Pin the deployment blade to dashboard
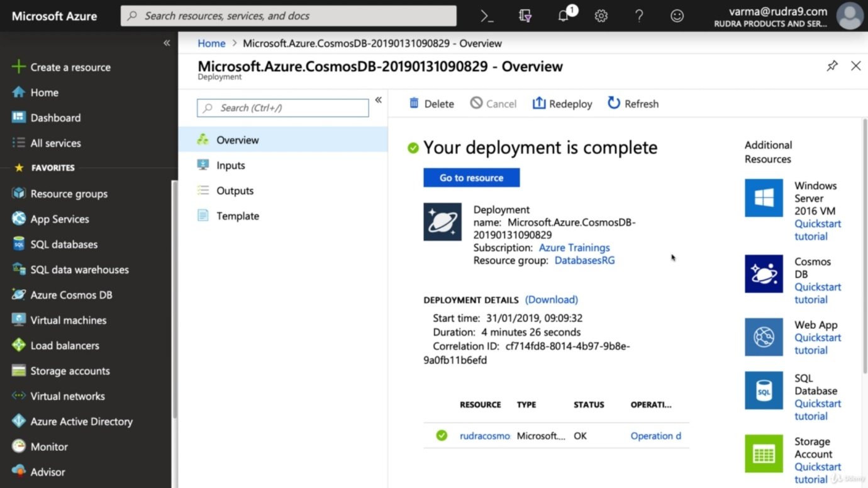This screenshot has height=488, width=868. 832,65
